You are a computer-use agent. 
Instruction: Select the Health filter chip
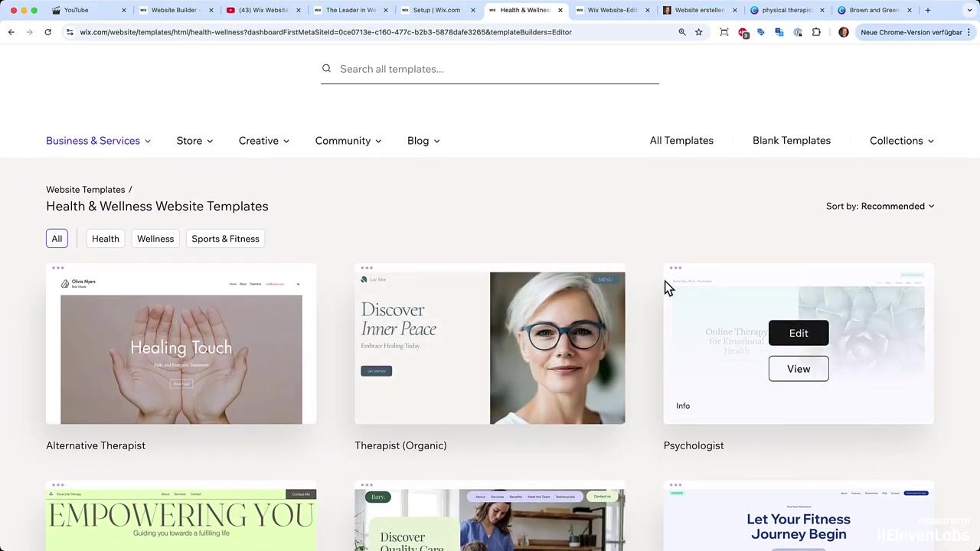click(106, 239)
